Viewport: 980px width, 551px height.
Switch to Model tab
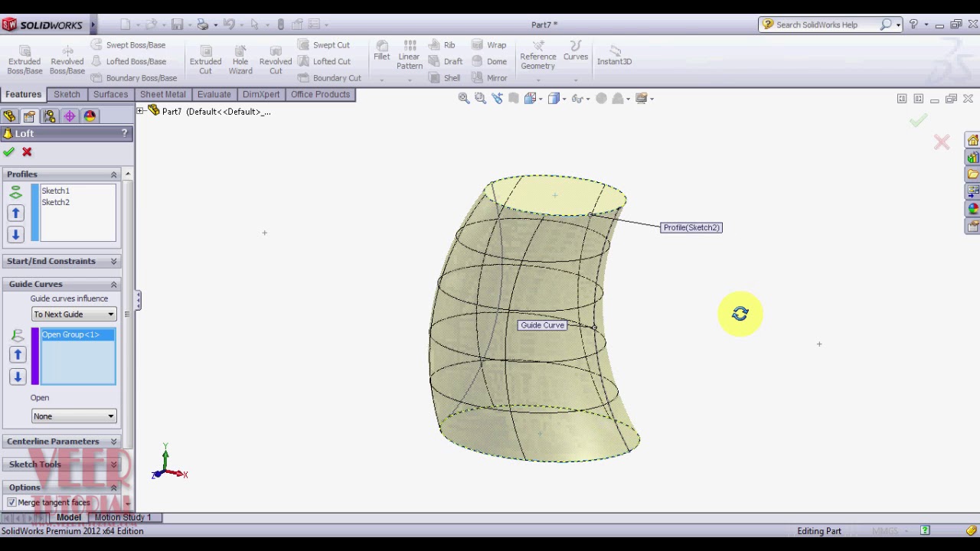[x=69, y=518]
